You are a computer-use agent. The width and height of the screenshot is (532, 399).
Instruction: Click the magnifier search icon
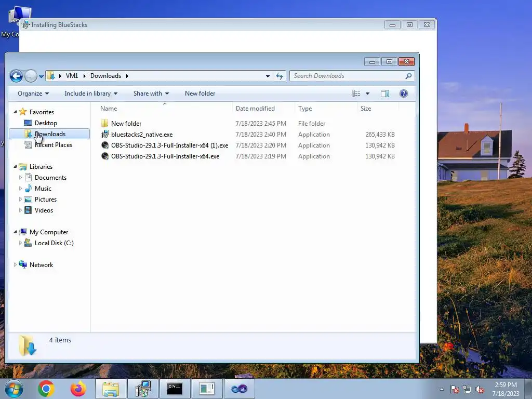(408, 76)
